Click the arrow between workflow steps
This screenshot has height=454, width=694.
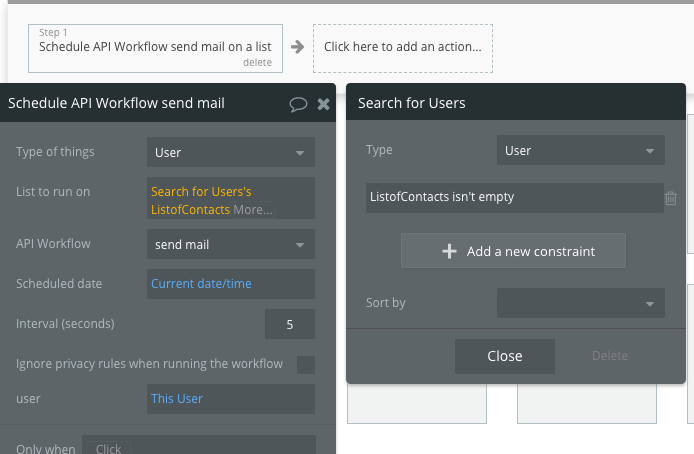coord(297,46)
